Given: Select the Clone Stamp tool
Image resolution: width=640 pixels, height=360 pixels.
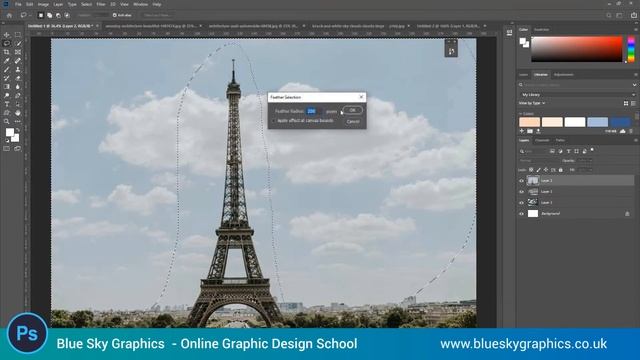Looking at the screenshot, I should (18, 69).
